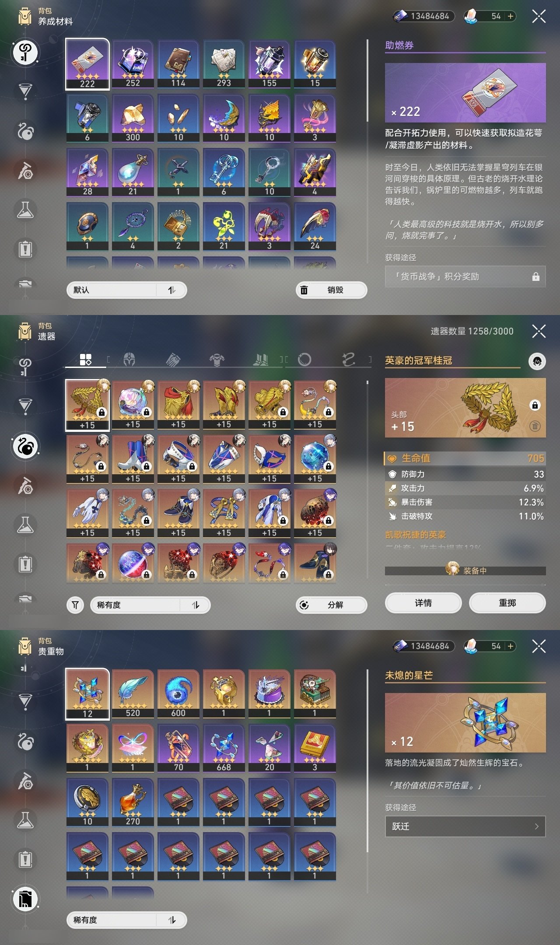This screenshot has height=945, width=560.
Task: Expand the 跃迁 obtain source entry
Action: pos(465,826)
